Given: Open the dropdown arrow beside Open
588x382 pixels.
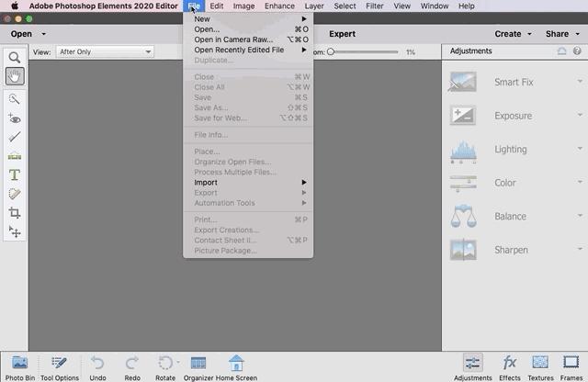Looking at the screenshot, I should click(43, 34).
